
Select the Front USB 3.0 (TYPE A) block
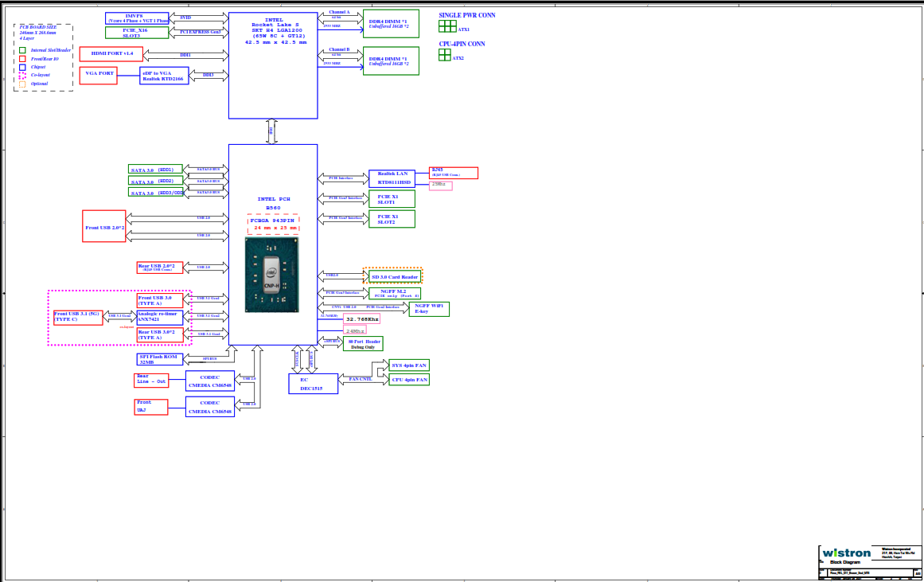click(x=160, y=301)
